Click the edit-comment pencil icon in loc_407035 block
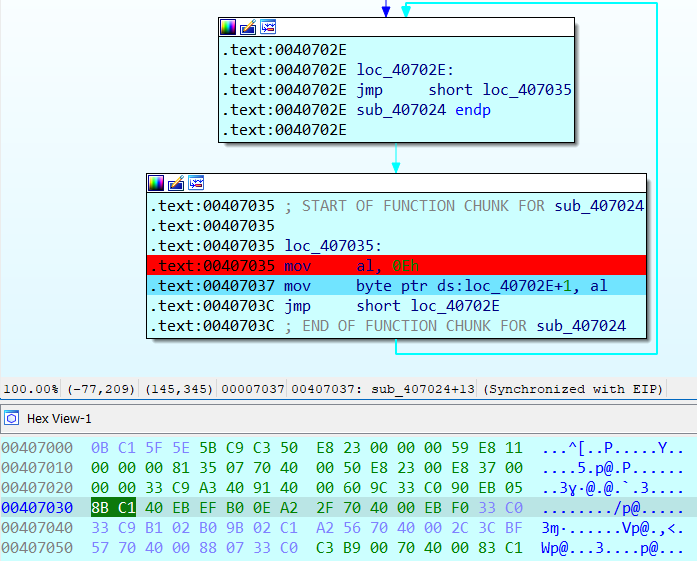This screenshot has width=697, height=561. 176,183
